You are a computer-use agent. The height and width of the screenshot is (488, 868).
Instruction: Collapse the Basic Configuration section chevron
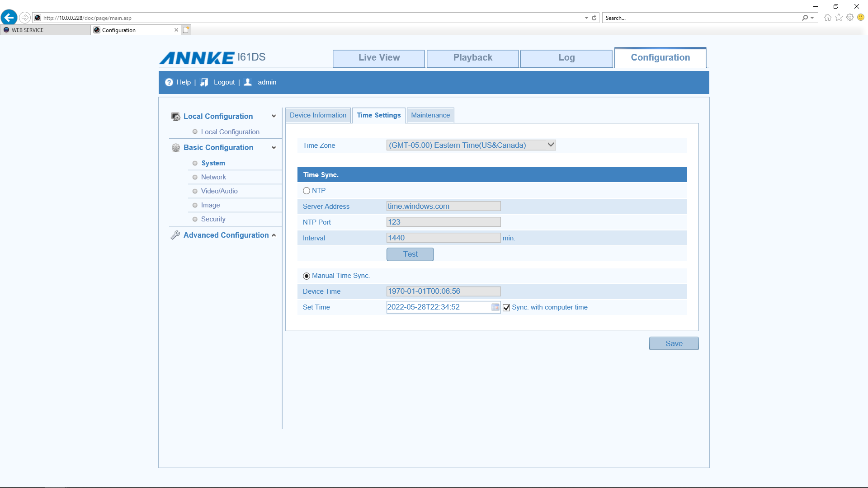pyautogui.click(x=274, y=148)
